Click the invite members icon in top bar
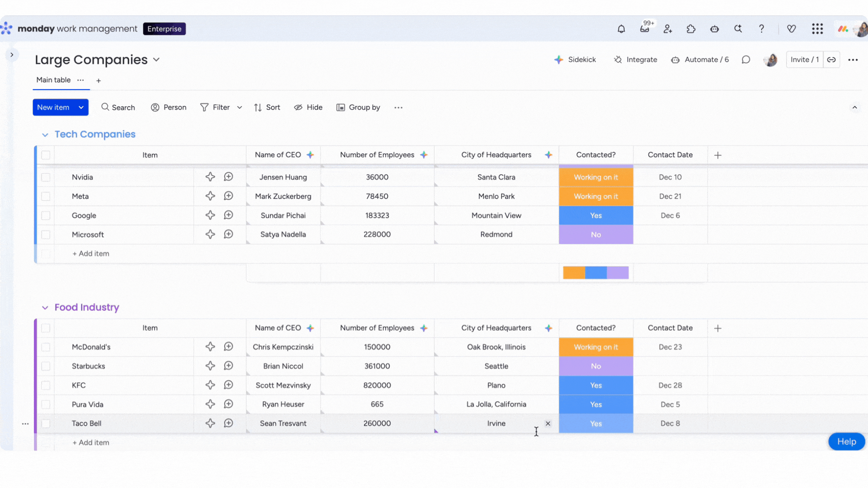Image resolution: width=868 pixels, height=488 pixels. pos(668,29)
